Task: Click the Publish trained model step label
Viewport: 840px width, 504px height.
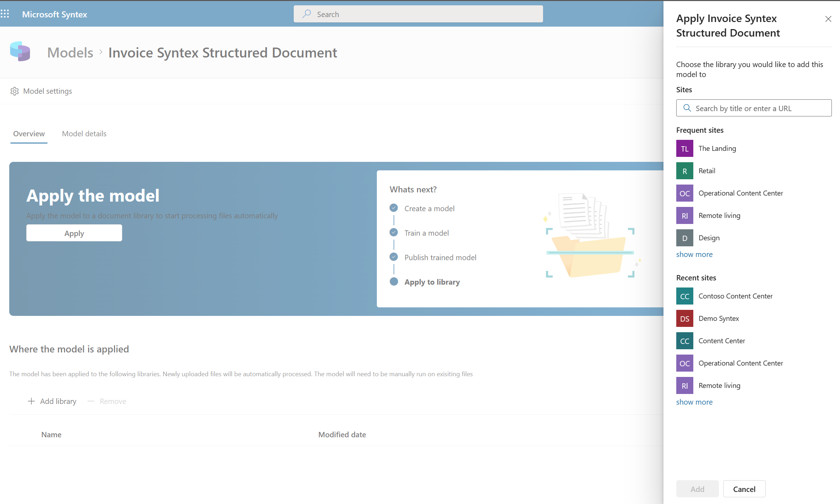Action: [x=440, y=257]
